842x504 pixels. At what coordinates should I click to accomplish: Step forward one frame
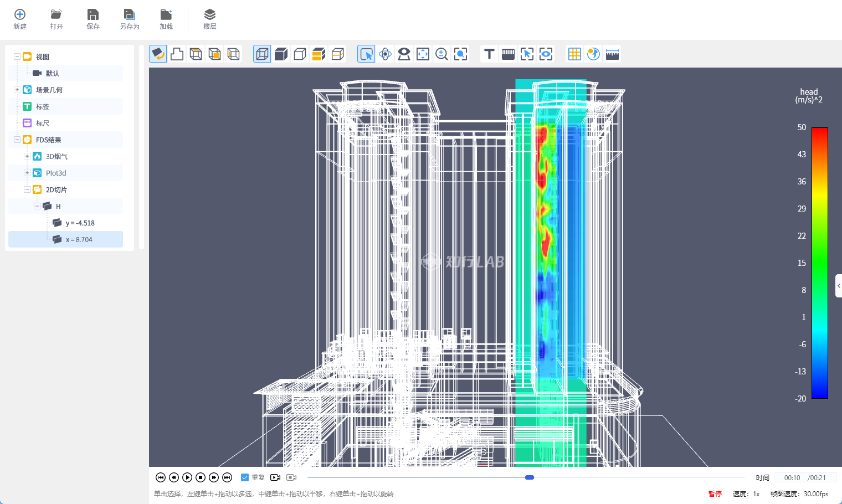click(214, 477)
